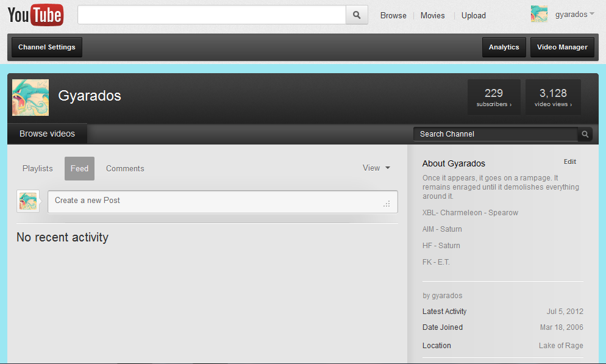Open Video Manager
Image resolution: width=606 pixels, height=364 pixels.
click(562, 47)
